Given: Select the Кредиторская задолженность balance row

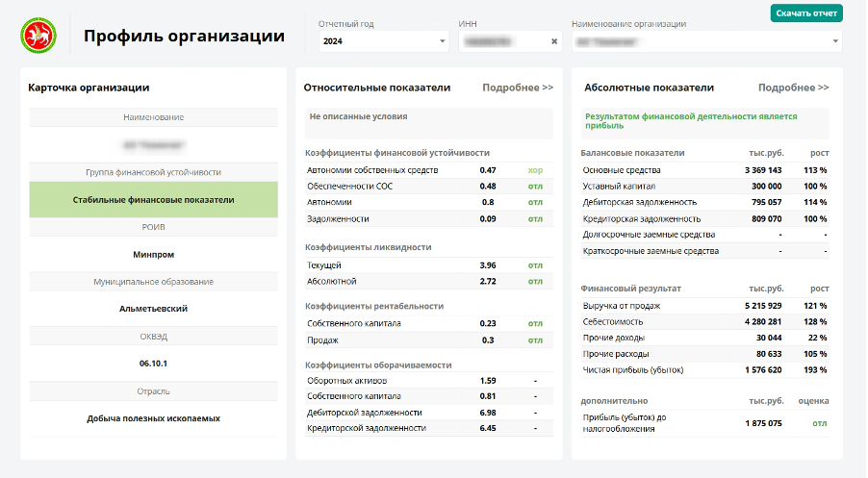Looking at the screenshot, I should pyautogui.click(x=704, y=219).
